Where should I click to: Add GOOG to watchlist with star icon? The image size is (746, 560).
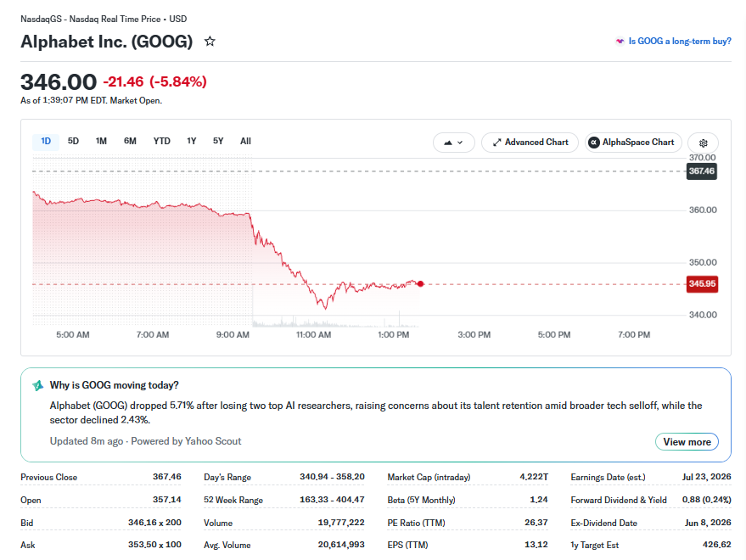coord(210,42)
